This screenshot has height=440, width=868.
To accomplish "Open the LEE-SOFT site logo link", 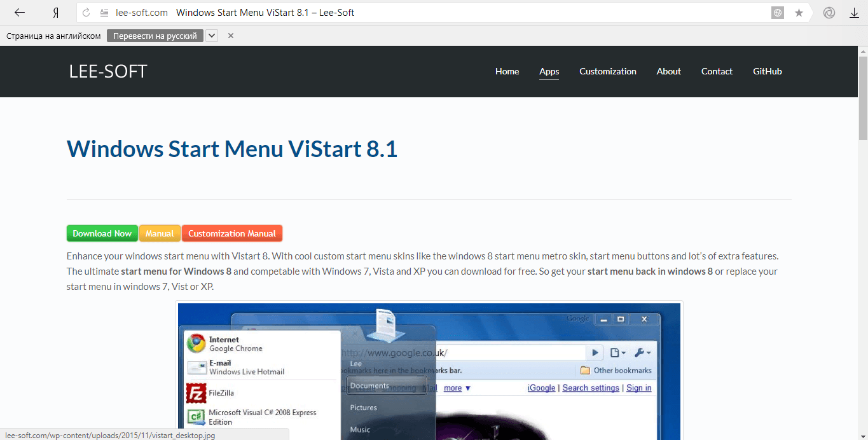I will coord(108,71).
